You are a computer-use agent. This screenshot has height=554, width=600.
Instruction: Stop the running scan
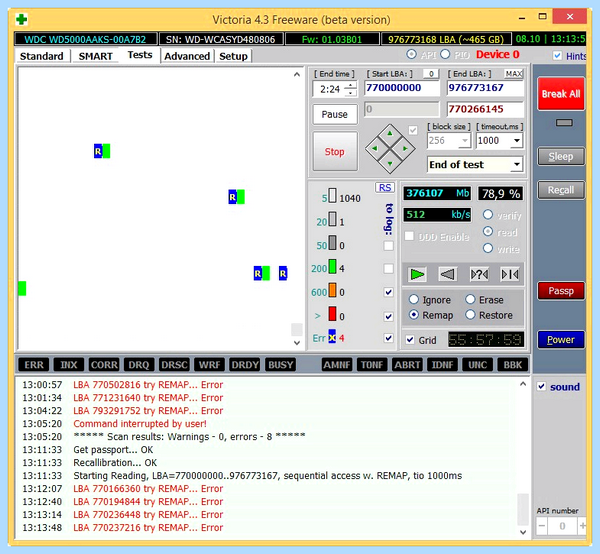tap(334, 152)
